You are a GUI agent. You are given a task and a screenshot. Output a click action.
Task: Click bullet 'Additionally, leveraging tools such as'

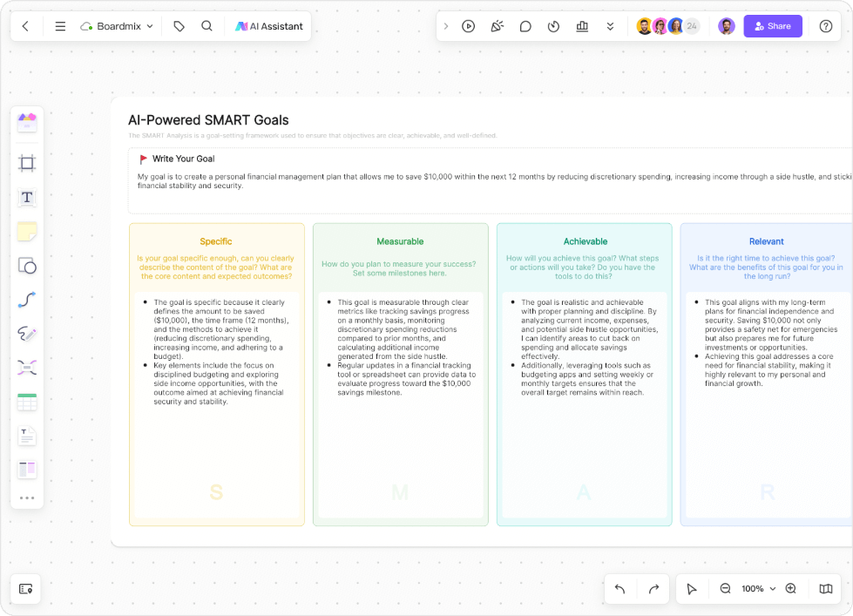pos(587,379)
